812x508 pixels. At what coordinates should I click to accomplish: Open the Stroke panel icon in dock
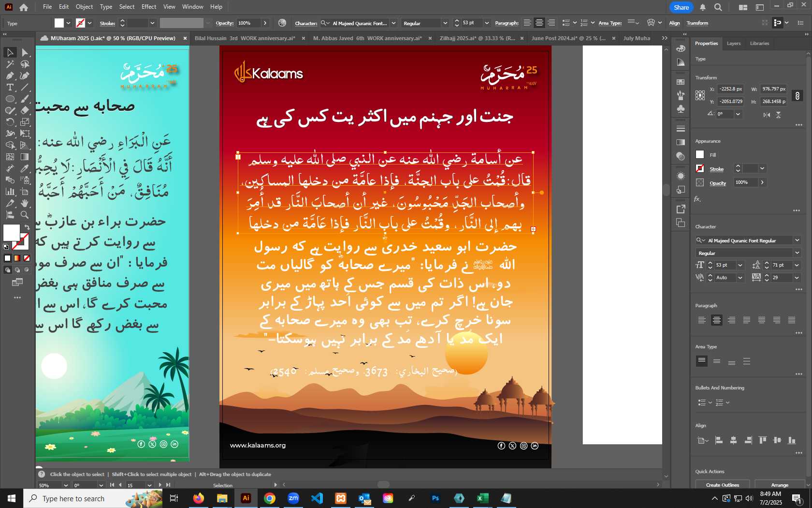click(681, 129)
